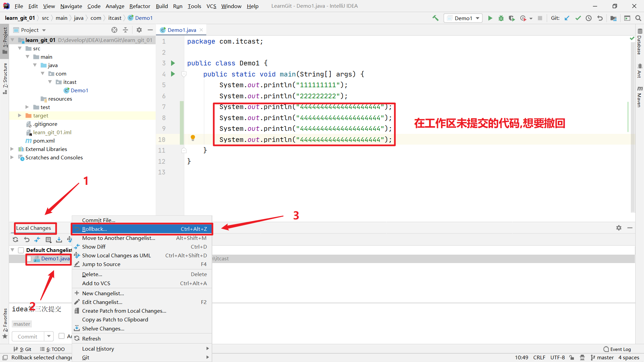The image size is (644, 362).
Task: Locate the opened file in Project tree
Action: coord(114,30)
